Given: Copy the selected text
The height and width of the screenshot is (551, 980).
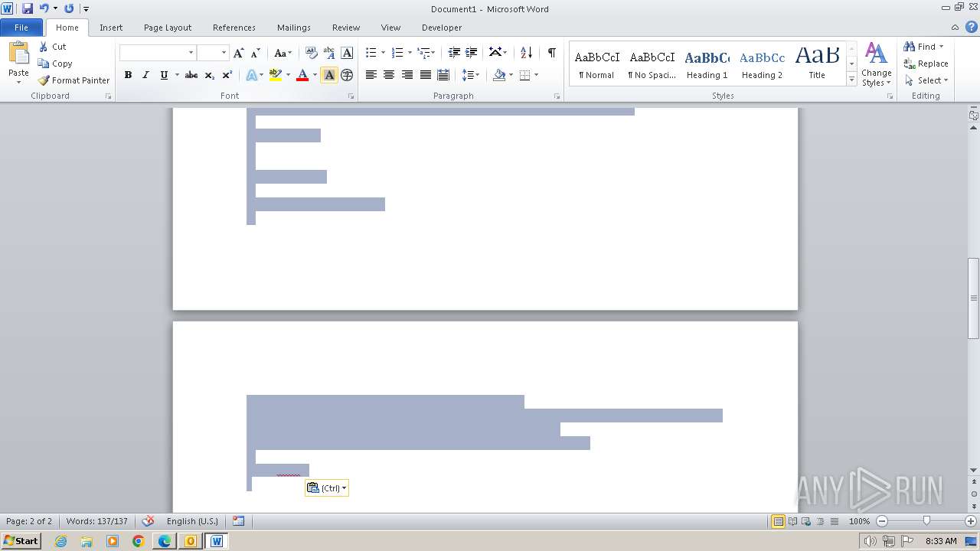Looking at the screenshot, I should click(55, 64).
